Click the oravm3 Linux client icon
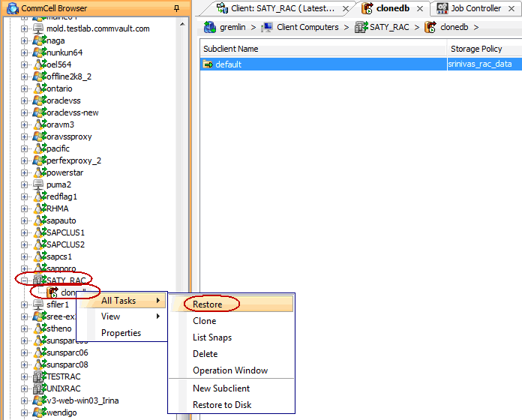The image size is (522, 420). tap(40, 124)
